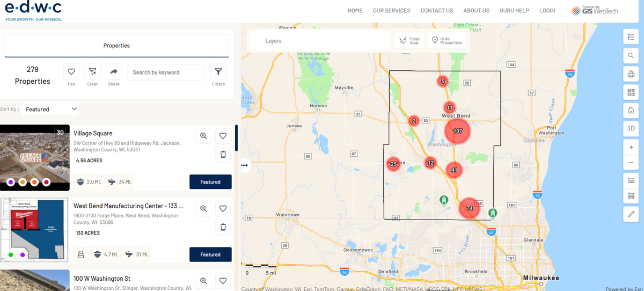Zoom in the map with plus
The image size is (644, 291).
pos(631,147)
